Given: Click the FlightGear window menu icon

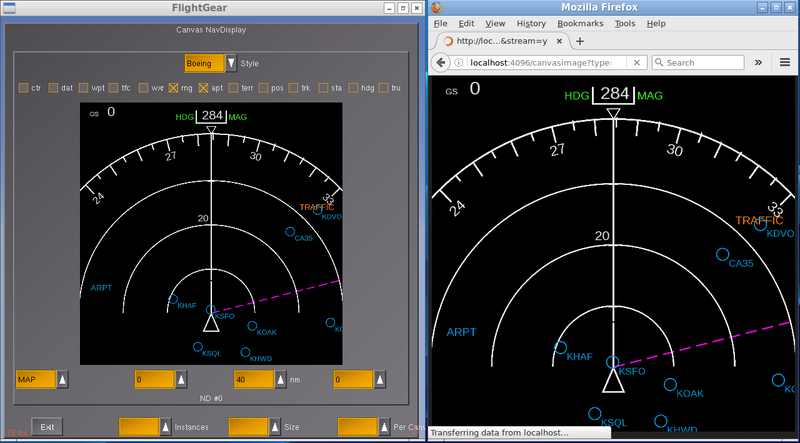Looking at the screenshot, I should coord(8,8).
